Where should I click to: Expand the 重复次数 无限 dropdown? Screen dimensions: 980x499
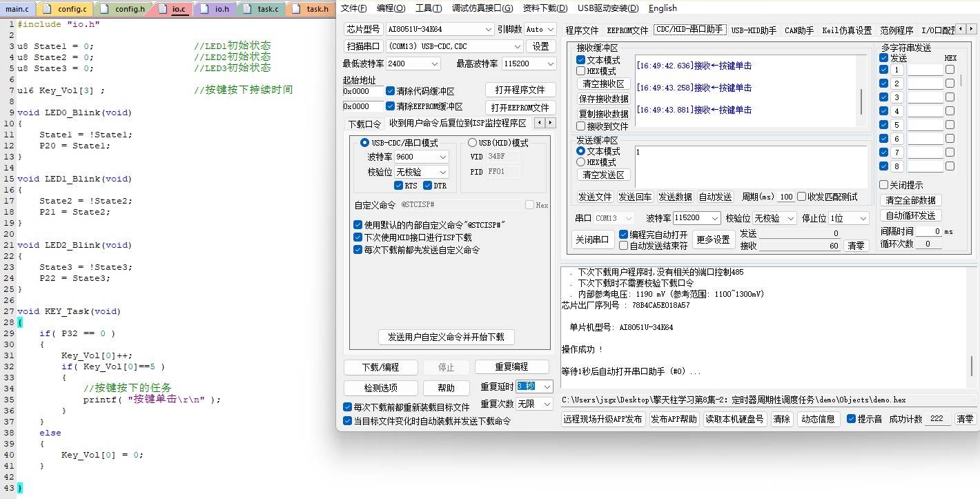pos(547,404)
